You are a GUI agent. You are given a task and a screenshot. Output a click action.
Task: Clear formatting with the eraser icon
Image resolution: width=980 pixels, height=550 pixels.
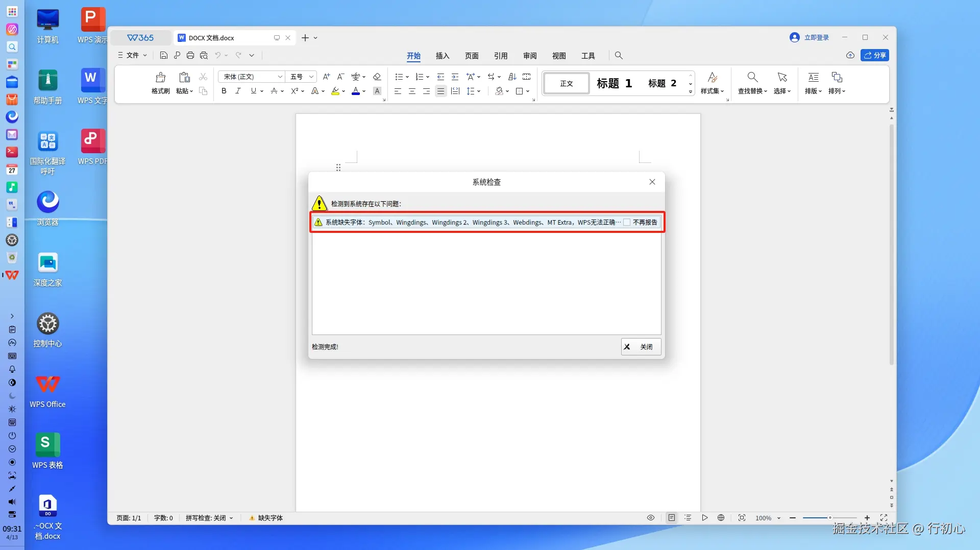click(377, 77)
